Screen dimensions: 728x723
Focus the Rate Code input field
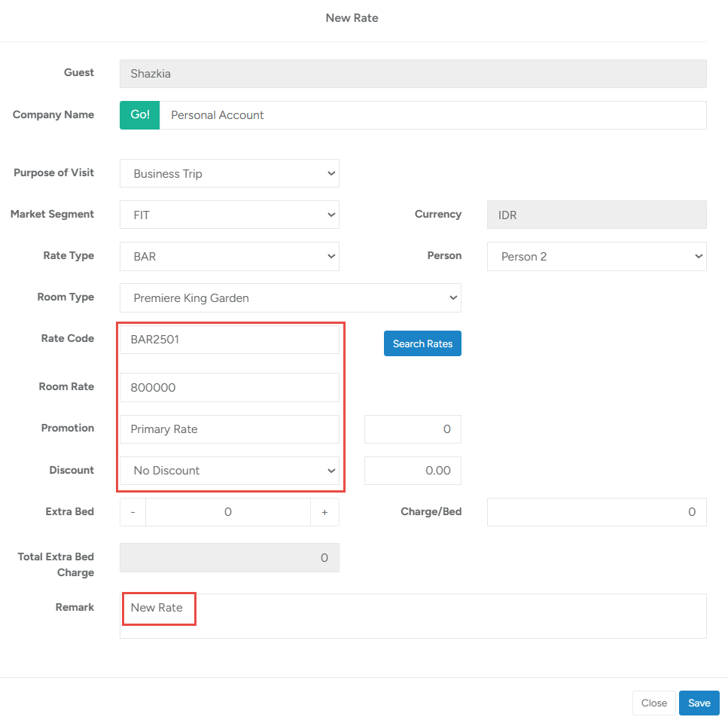pos(230,339)
